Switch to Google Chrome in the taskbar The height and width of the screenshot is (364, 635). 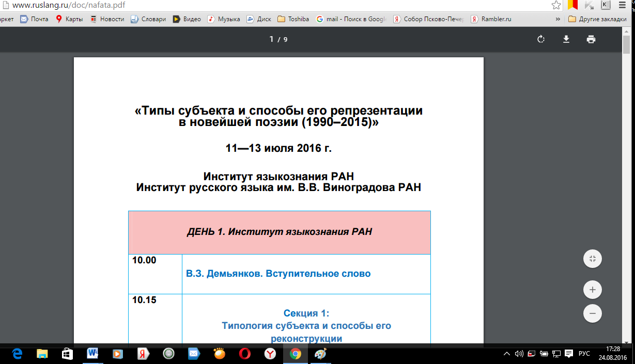pos(296,354)
